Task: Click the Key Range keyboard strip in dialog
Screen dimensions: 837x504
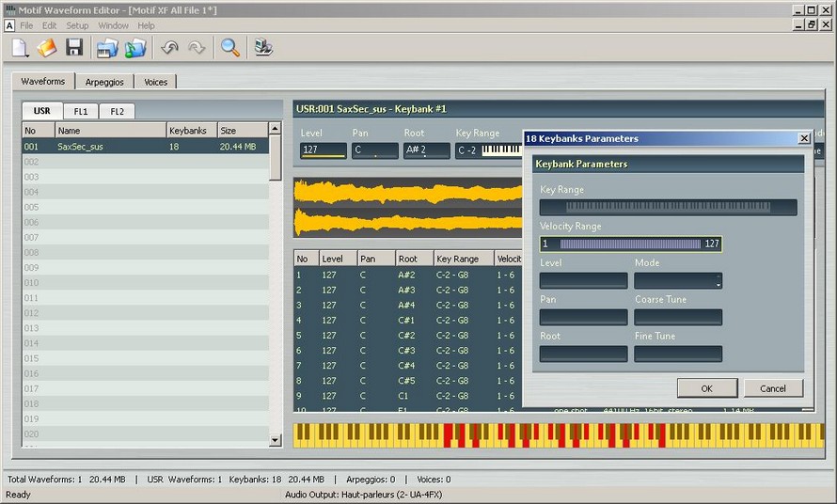Action: coord(668,208)
